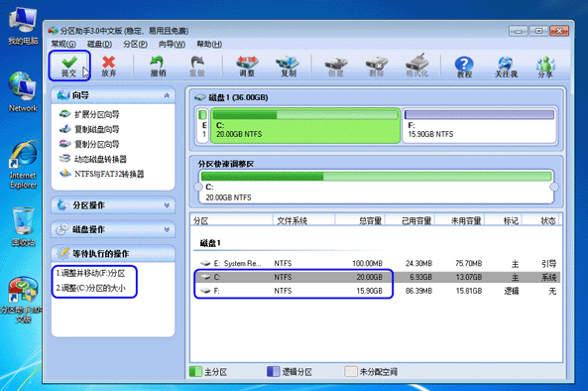The width and height of the screenshot is (588, 391).
Task: Select the F: 15.90GB partition block
Action: pos(479,126)
